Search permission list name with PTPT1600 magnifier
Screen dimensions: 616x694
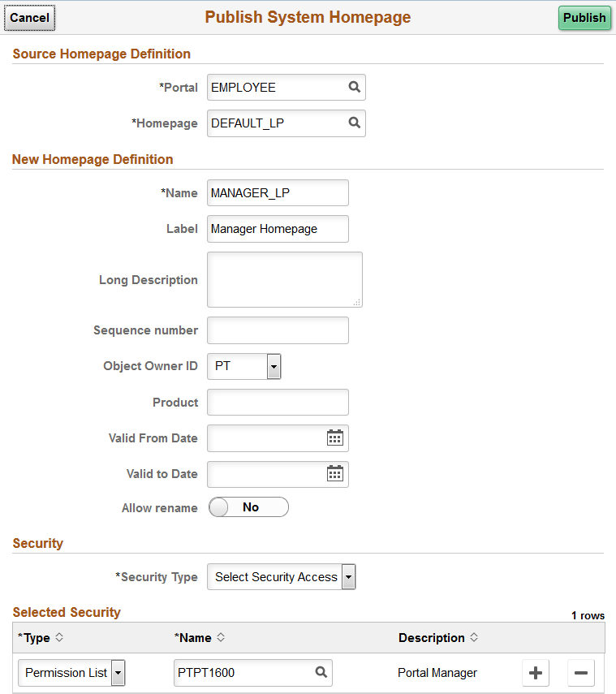point(321,672)
